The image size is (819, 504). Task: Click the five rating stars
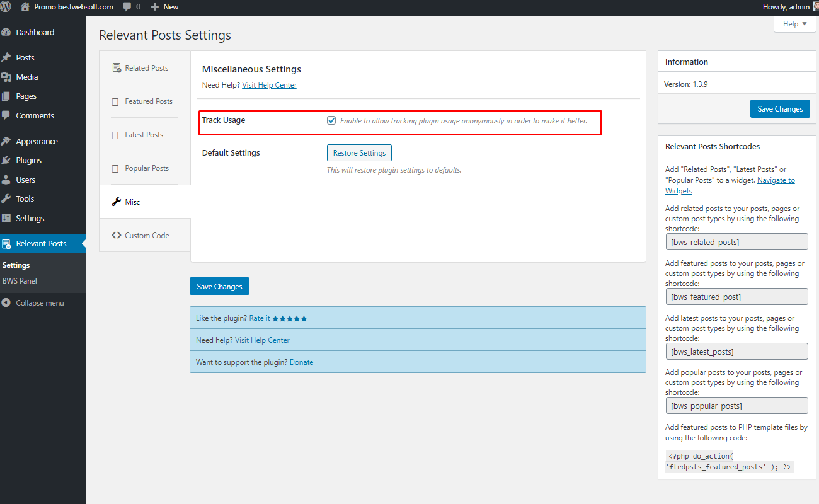pos(290,319)
